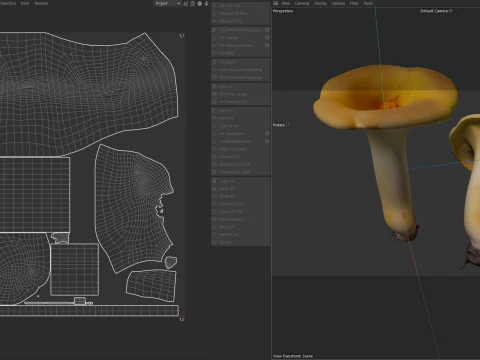Open UV Weld and Relax settings gear
Viewport: 480px width, 360px height.
[x=267, y=45]
